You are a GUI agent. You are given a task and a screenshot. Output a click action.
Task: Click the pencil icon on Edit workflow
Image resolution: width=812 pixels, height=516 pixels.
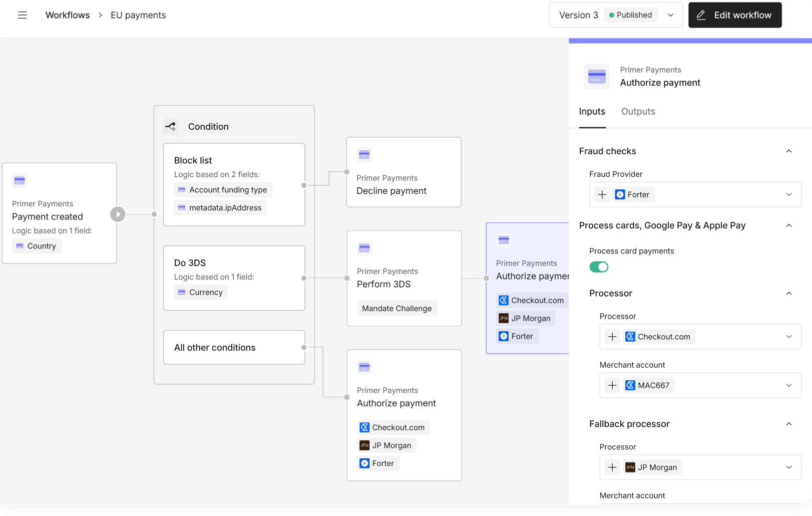pos(701,15)
